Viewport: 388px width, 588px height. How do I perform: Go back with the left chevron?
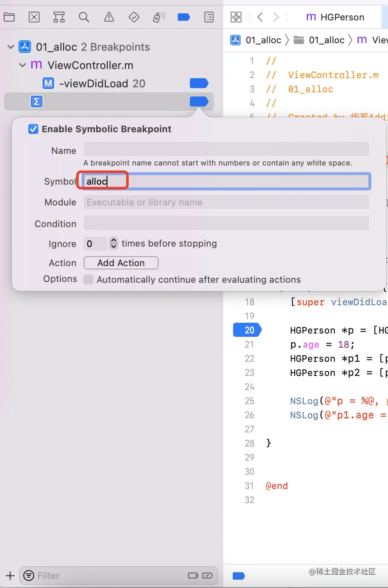[x=260, y=17]
